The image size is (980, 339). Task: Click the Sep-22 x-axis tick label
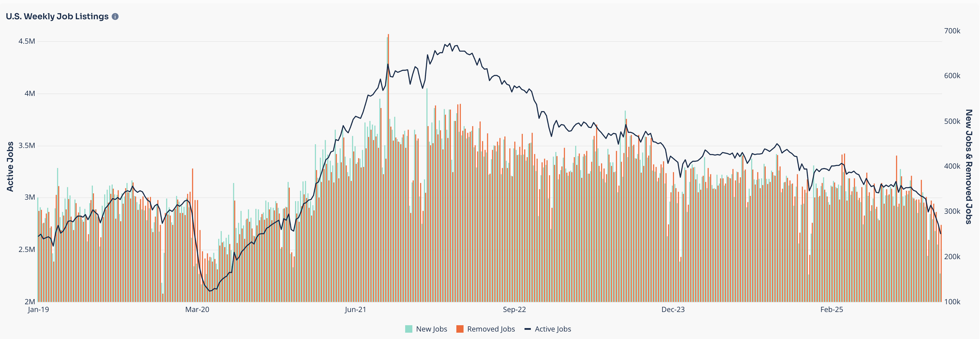click(514, 310)
